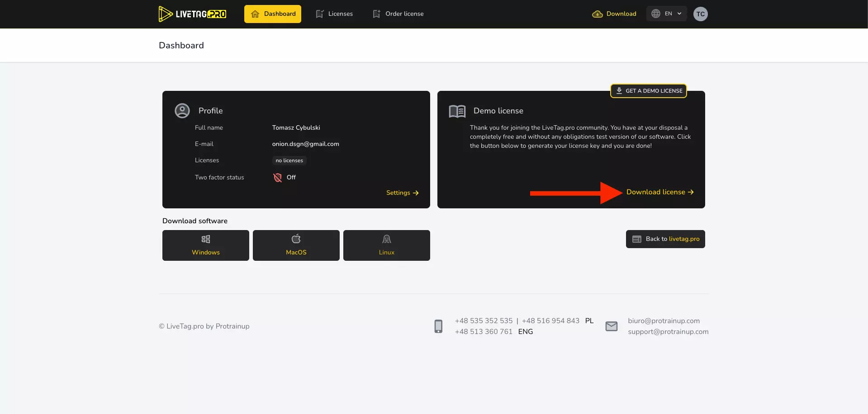Open the Order license page
The height and width of the screenshot is (414, 868).
(x=398, y=14)
